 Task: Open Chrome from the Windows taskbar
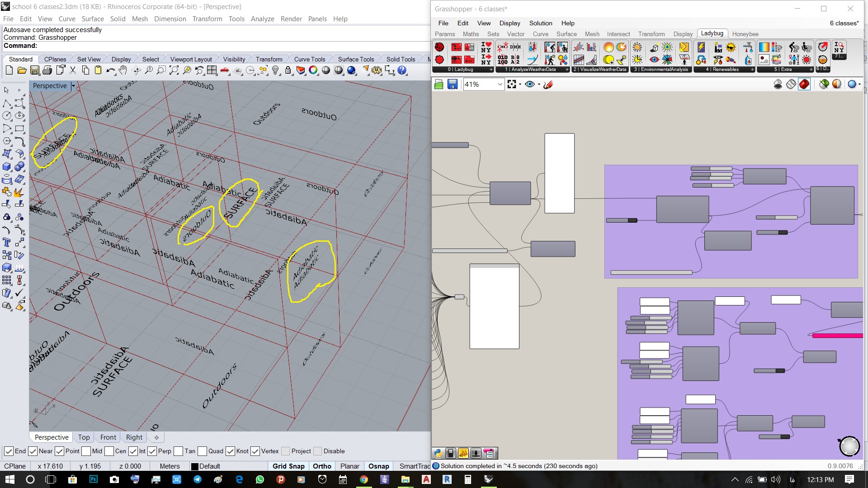coord(363,479)
